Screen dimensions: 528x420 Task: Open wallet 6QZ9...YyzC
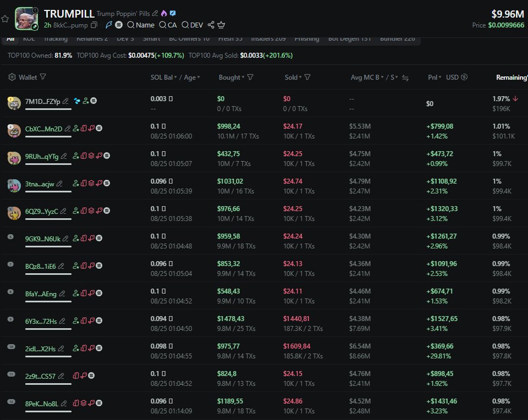(41, 211)
